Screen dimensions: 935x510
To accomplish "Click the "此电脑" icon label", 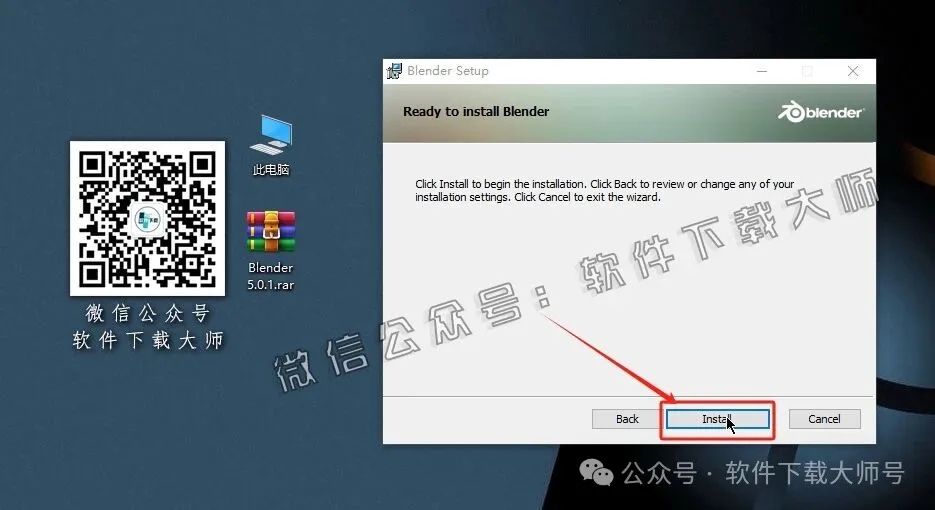I will pos(271,170).
